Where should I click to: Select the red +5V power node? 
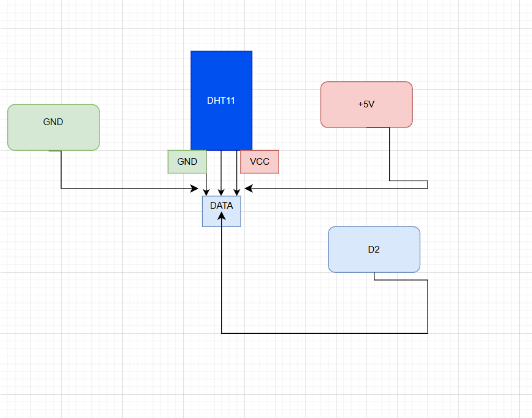click(x=366, y=104)
